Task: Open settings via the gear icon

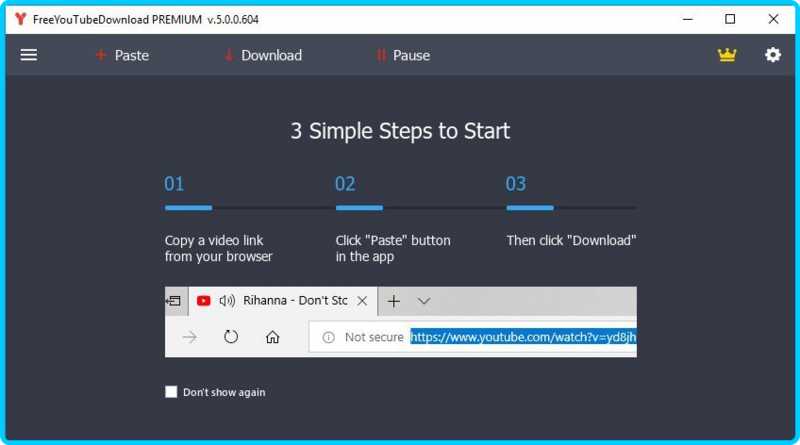Action: (x=772, y=55)
